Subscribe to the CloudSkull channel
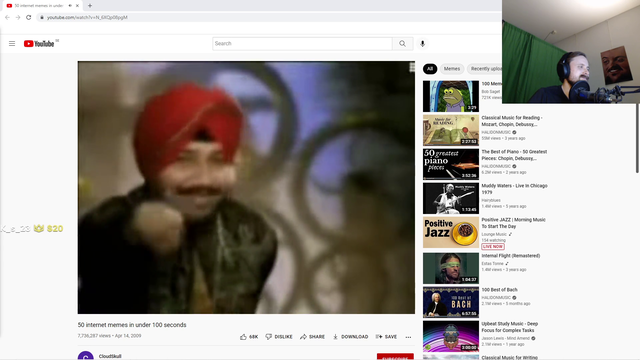 (395, 357)
